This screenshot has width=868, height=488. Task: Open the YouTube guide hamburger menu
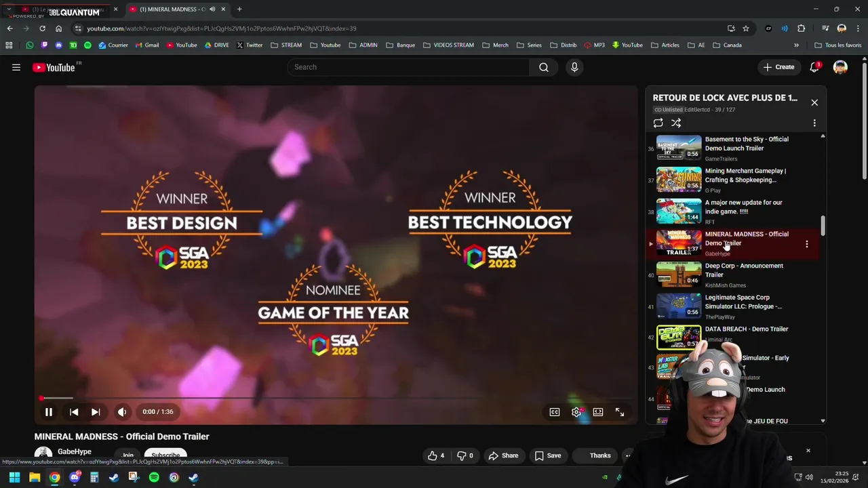[16, 67]
